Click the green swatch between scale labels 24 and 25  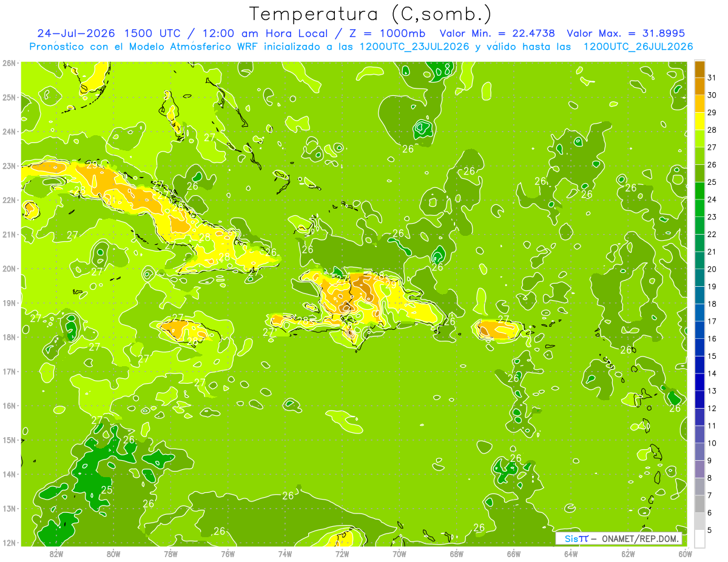[x=699, y=190]
